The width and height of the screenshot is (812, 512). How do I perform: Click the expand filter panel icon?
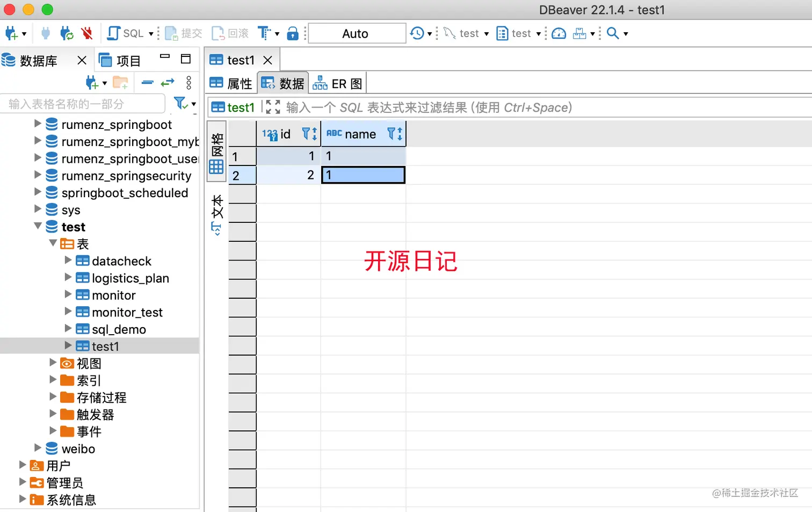pyautogui.click(x=273, y=107)
